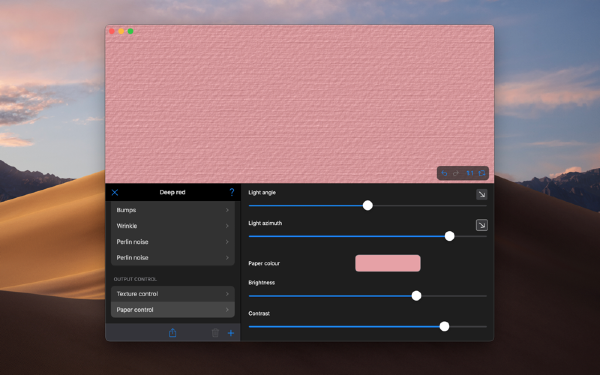The image size is (600, 375).
Task: Toggle the arrow button beside Light azimuth
Action: (482, 225)
